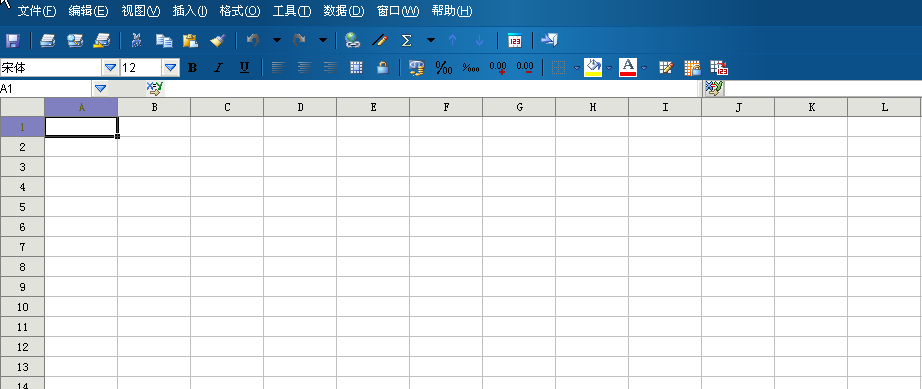Viewport: 922px width, 389px height.
Task: Toggle Underline formatting
Action: (245, 68)
